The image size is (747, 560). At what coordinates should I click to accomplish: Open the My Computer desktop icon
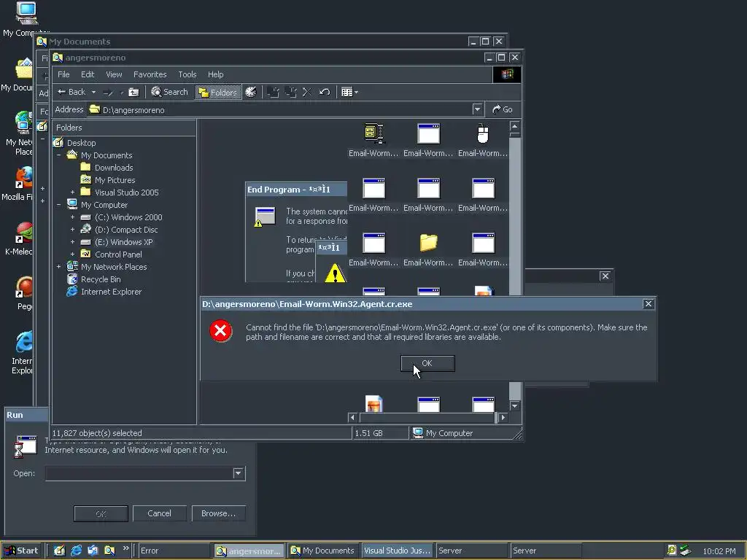pos(25,20)
